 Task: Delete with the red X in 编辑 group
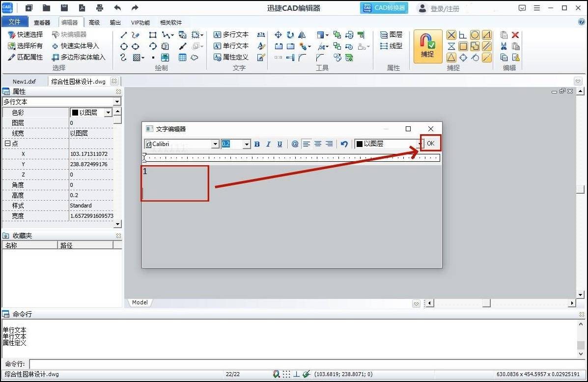[x=515, y=35]
